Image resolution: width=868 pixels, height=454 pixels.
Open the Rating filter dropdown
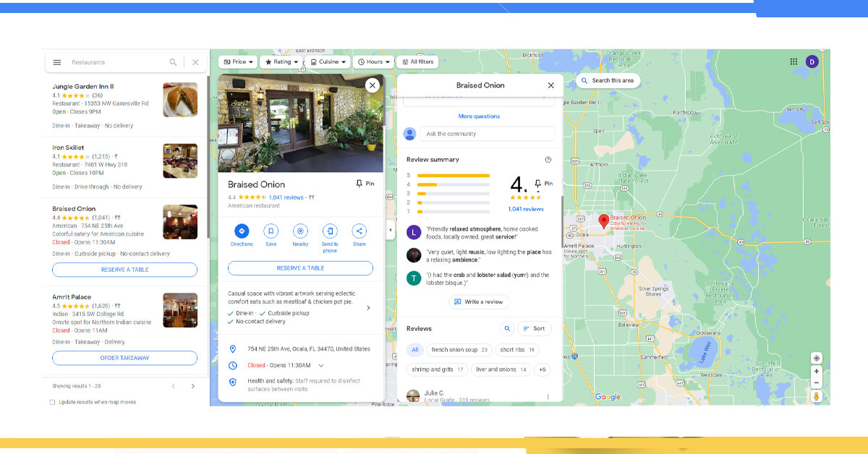click(281, 62)
